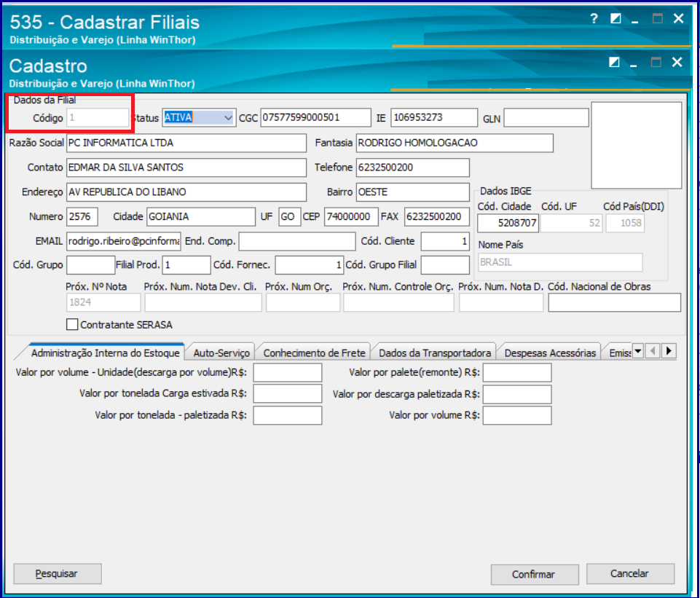Viewport: 700px width, 598px height.
Task: Edit the Fantasia field
Action: 455,143
